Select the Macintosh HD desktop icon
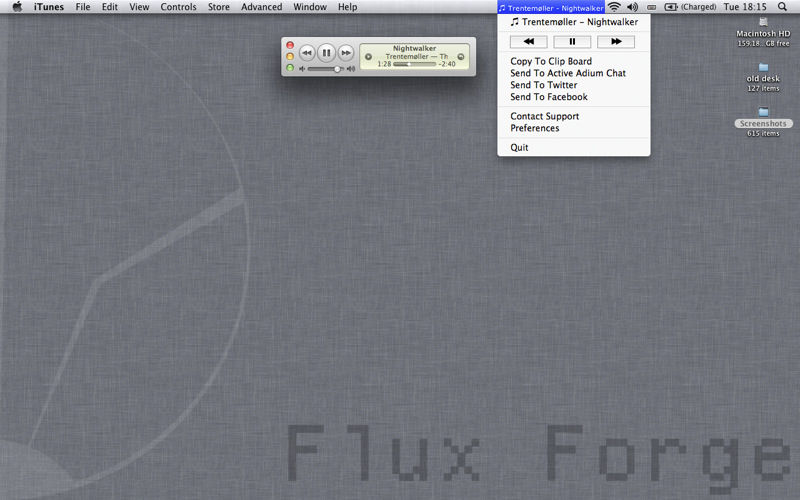 coord(763,22)
